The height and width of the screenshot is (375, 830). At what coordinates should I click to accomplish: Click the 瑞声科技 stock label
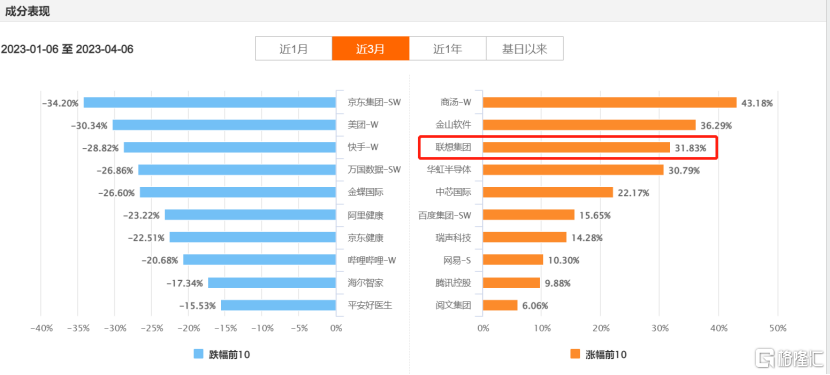(x=453, y=238)
